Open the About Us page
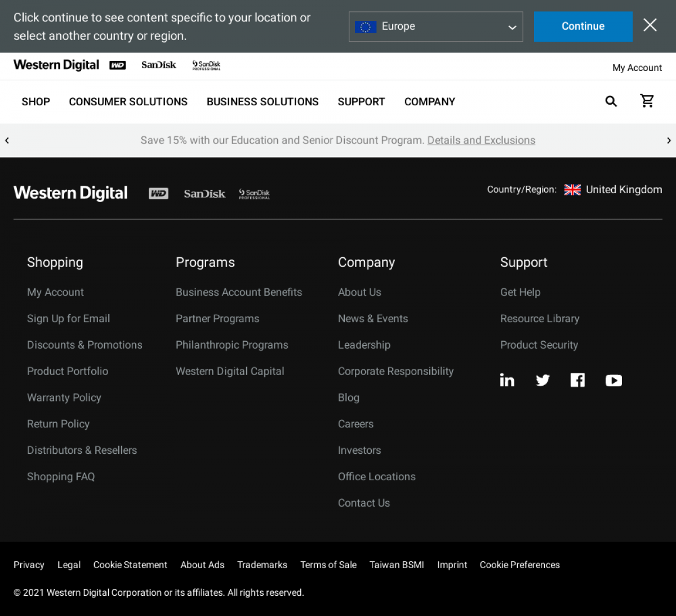 359,292
